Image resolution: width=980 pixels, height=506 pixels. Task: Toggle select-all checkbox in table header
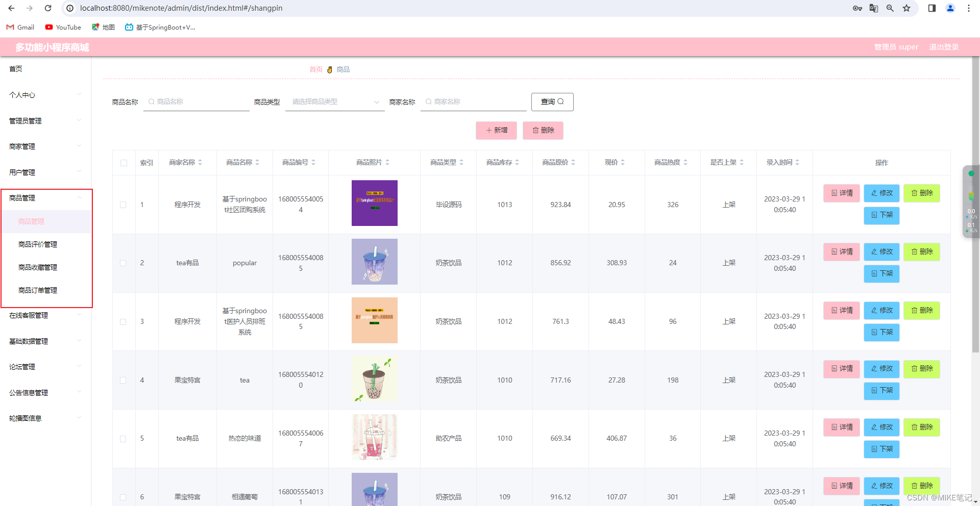[124, 163]
